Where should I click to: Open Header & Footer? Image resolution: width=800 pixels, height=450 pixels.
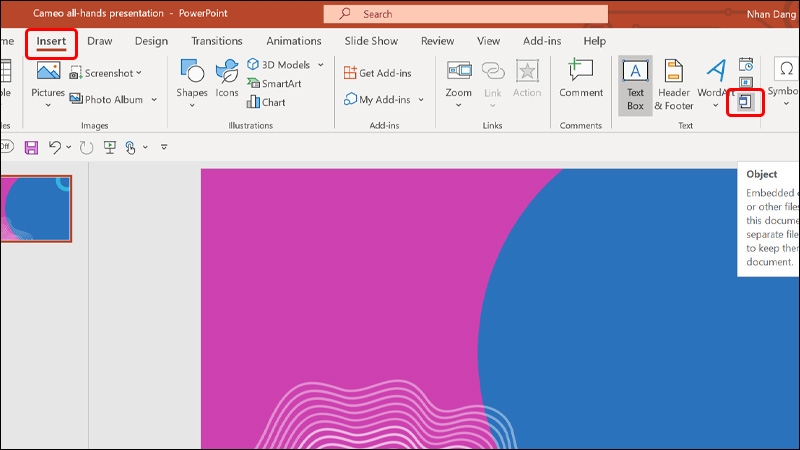tap(673, 85)
